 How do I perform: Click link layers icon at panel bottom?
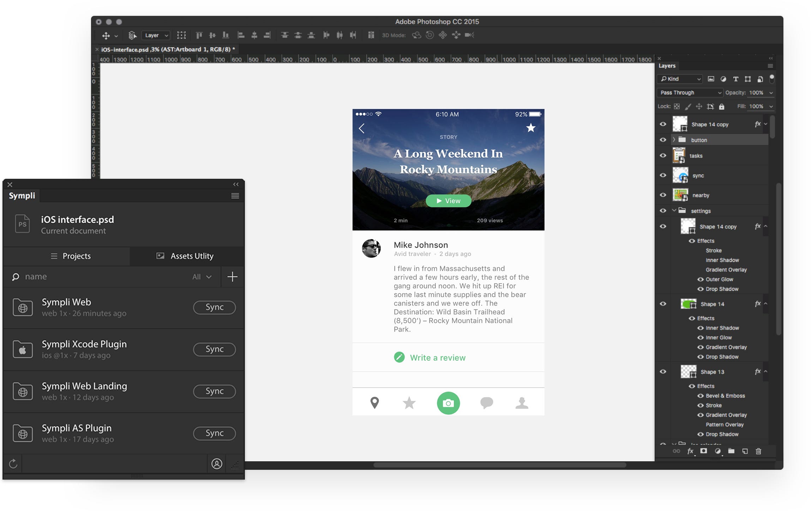pos(676,451)
